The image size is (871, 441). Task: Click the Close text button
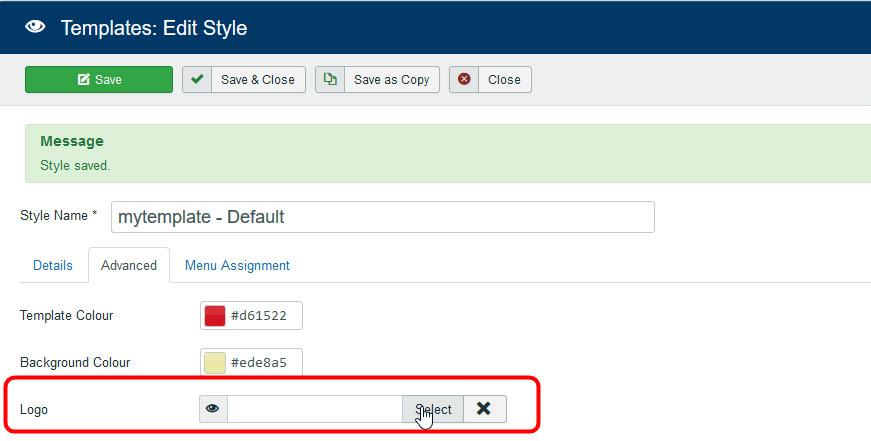pos(504,80)
